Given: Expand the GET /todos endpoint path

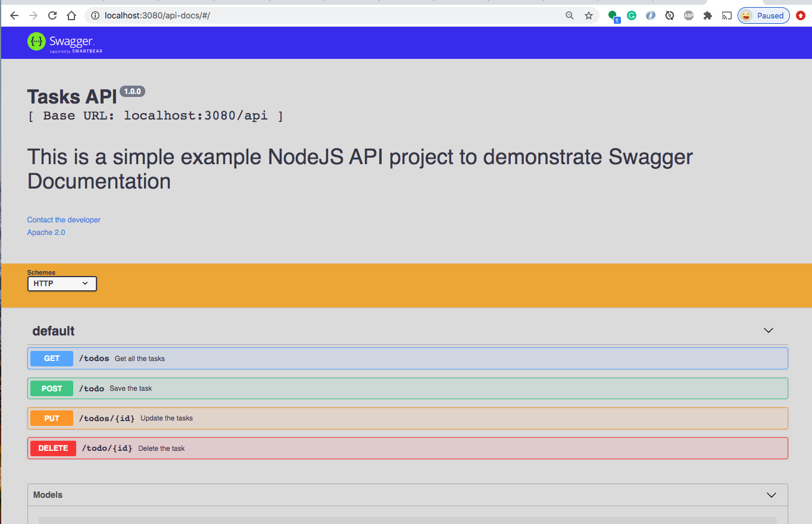Looking at the screenshot, I should tap(94, 358).
